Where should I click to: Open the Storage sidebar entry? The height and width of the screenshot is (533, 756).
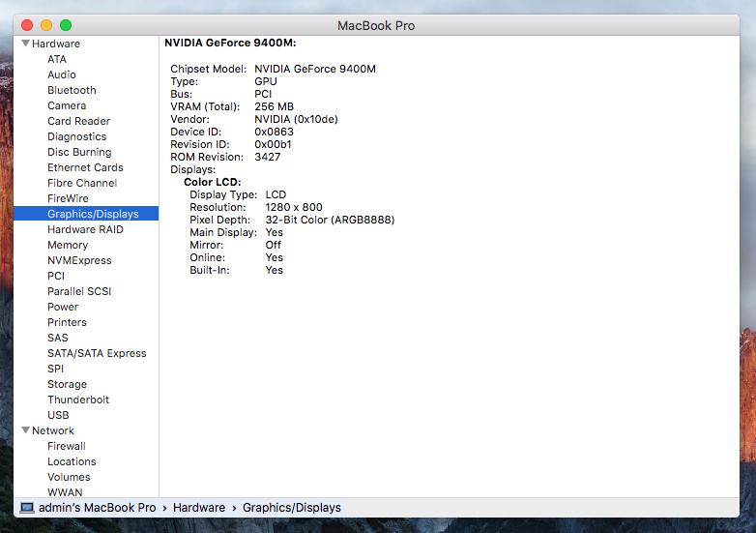pos(67,384)
